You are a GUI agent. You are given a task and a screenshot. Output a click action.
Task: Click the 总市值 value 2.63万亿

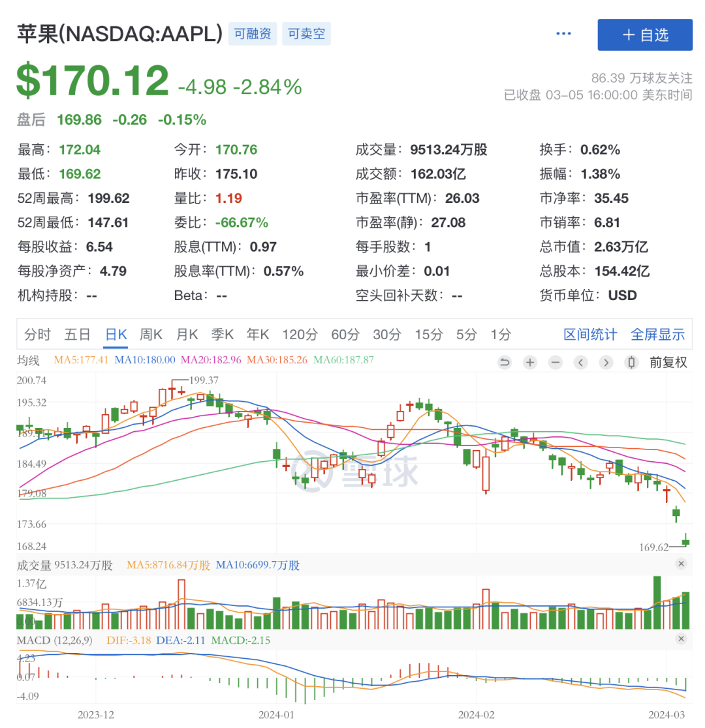621,247
